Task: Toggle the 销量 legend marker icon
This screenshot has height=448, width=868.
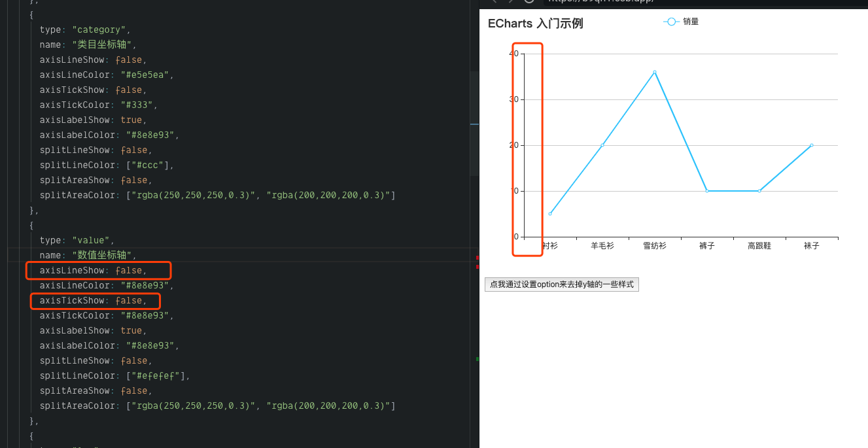Action: click(671, 22)
